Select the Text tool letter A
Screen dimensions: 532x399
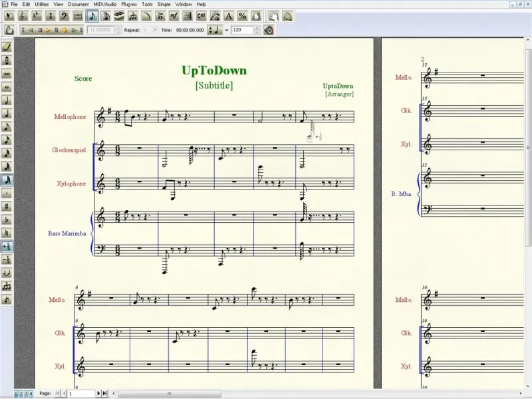(x=229, y=16)
